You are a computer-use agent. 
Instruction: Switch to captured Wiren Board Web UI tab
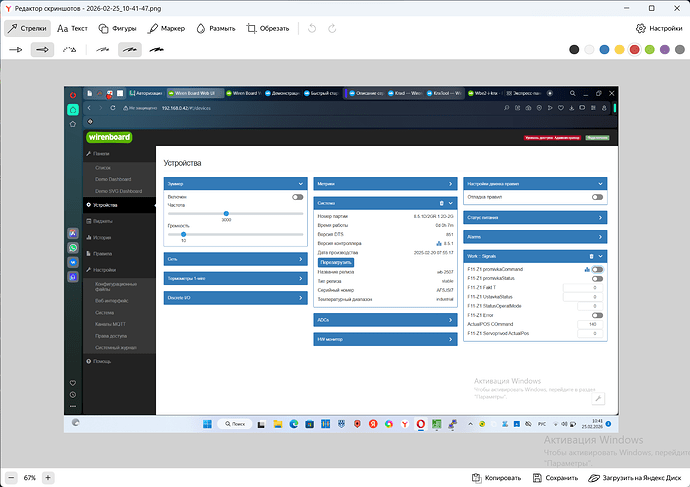pos(195,93)
